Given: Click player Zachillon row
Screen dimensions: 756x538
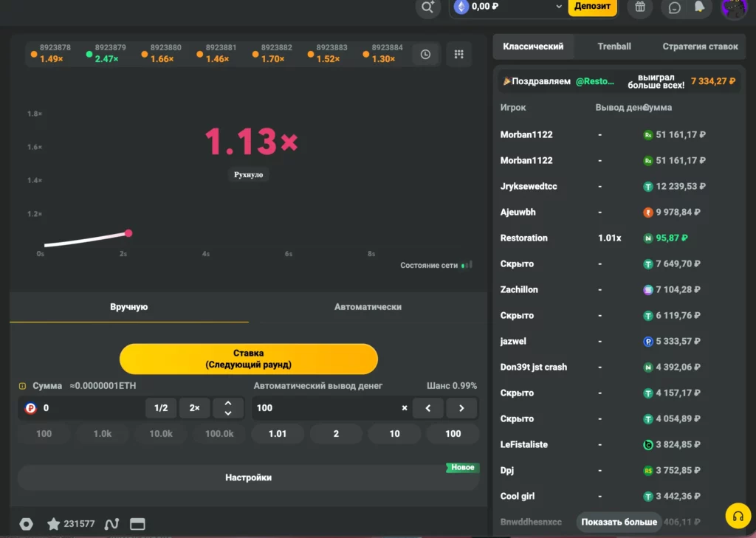Looking at the screenshot, I should 619,289.
